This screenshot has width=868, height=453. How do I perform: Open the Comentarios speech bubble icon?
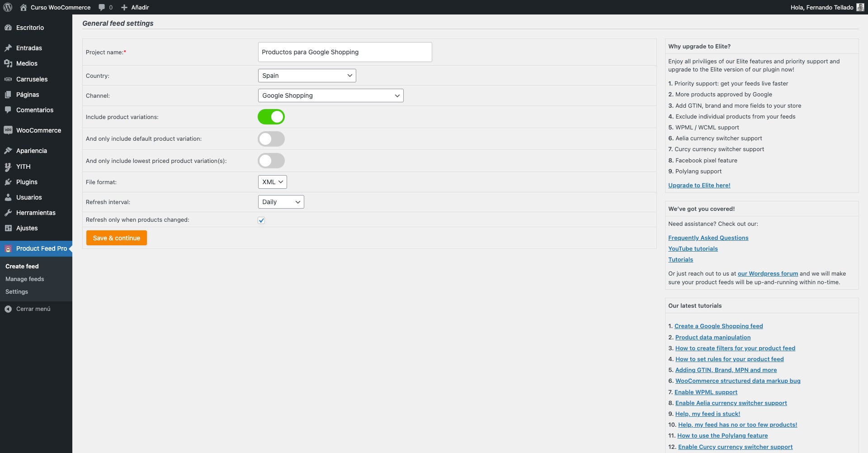click(8, 110)
